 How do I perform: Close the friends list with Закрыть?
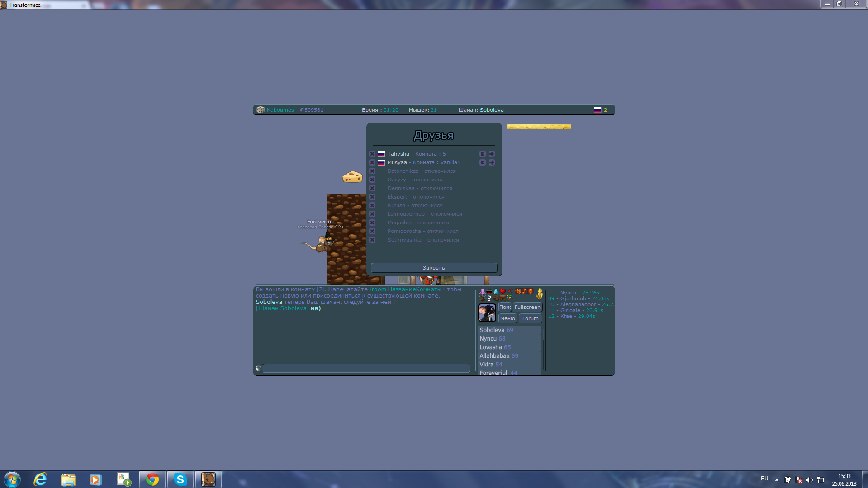[x=434, y=268]
